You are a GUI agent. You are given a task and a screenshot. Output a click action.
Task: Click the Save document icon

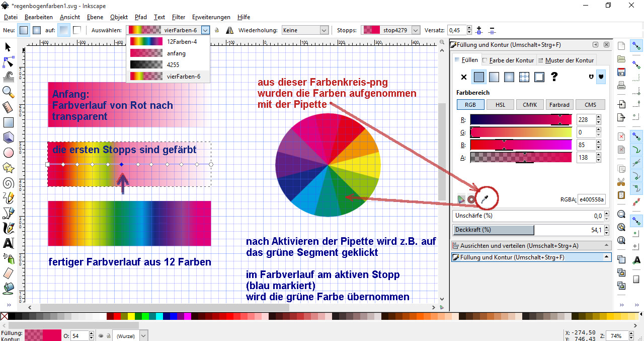click(x=621, y=72)
